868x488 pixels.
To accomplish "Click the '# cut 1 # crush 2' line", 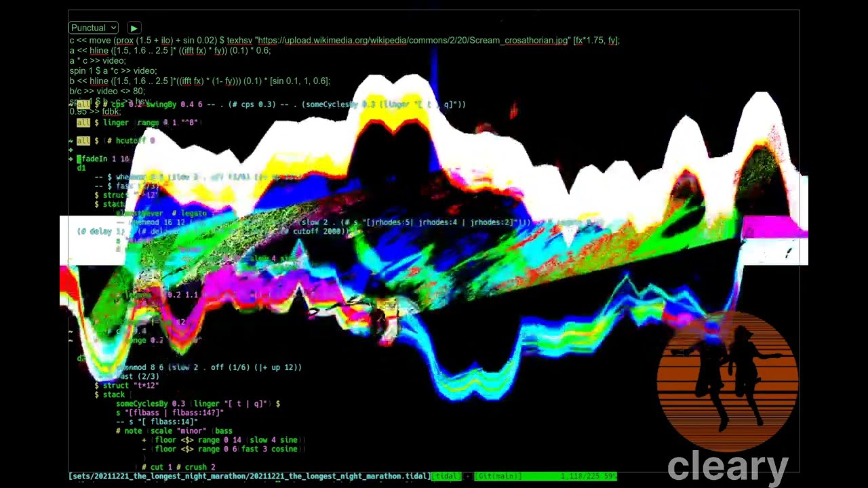I will tap(178, 468).
